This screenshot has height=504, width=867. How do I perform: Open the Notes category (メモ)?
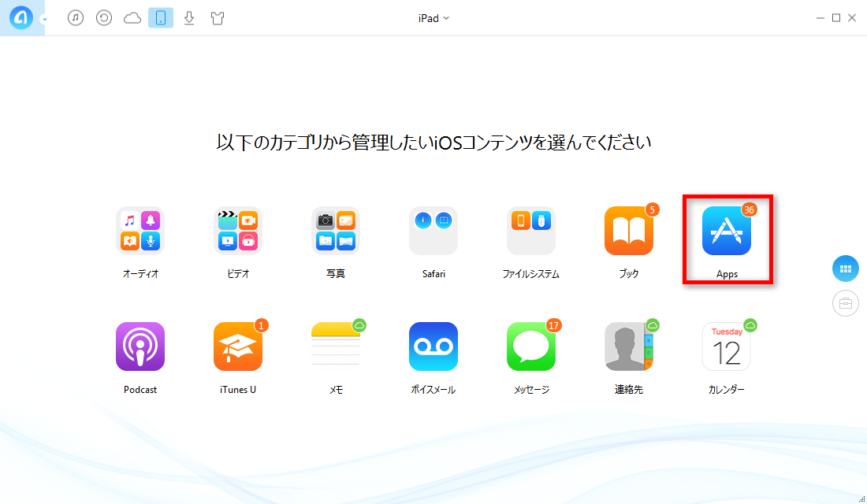[x=336, y=346]
